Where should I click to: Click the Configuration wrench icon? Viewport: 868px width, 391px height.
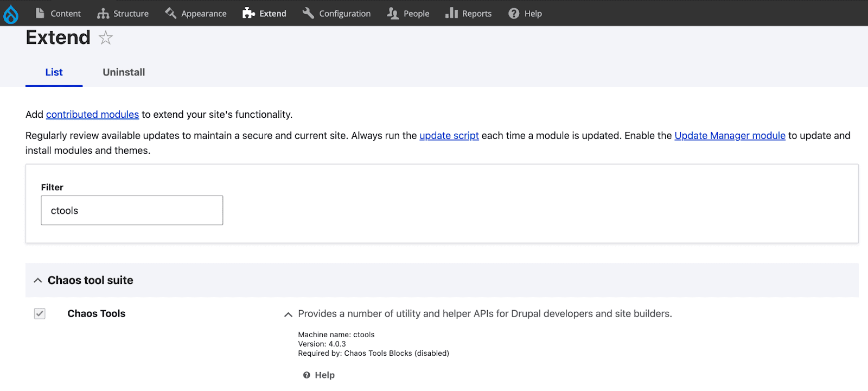click(x=308, y=13)
